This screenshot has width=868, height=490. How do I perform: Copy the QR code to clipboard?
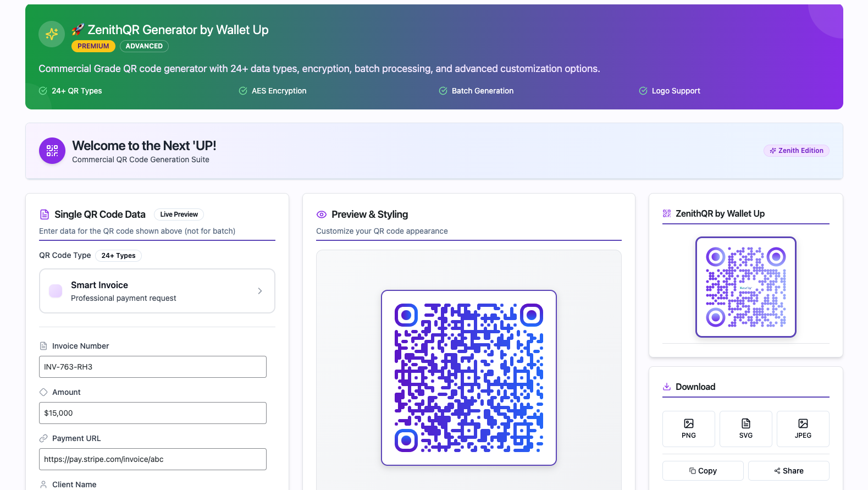click(x=703, y=471)
